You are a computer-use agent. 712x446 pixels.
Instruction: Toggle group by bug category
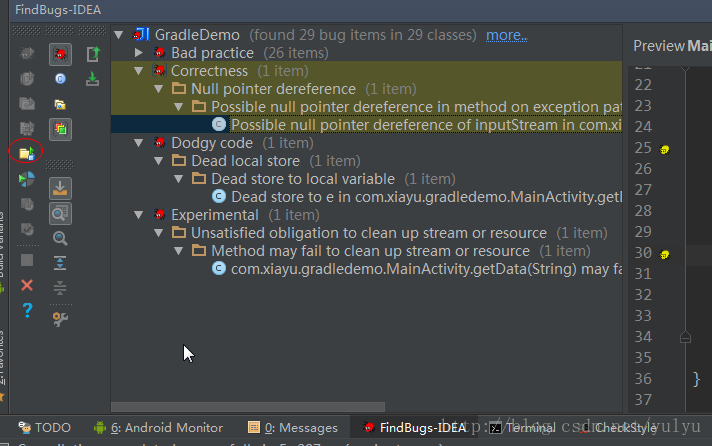click(60, 55)
